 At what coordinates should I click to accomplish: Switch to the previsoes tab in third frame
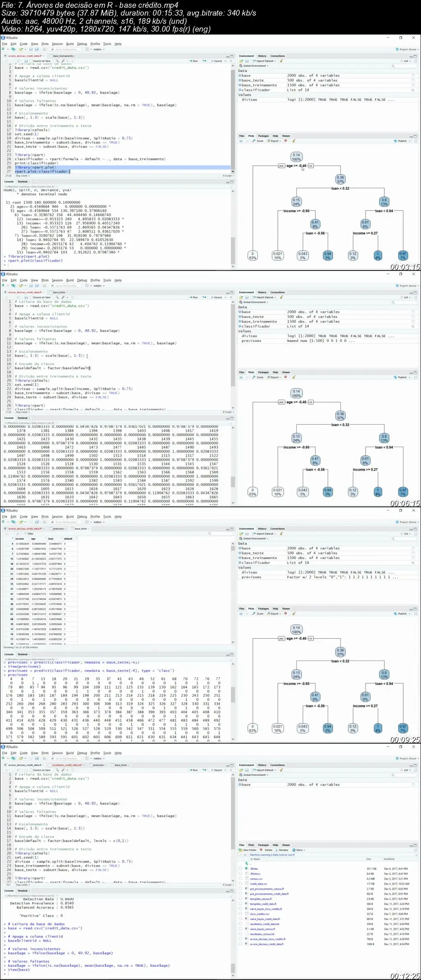[58, 529]
